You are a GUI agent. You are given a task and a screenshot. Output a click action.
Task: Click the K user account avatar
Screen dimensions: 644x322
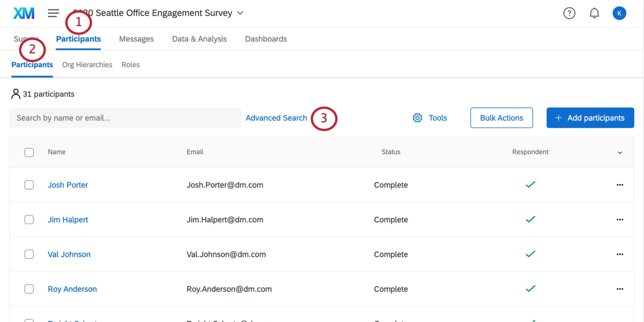[619, 13]
